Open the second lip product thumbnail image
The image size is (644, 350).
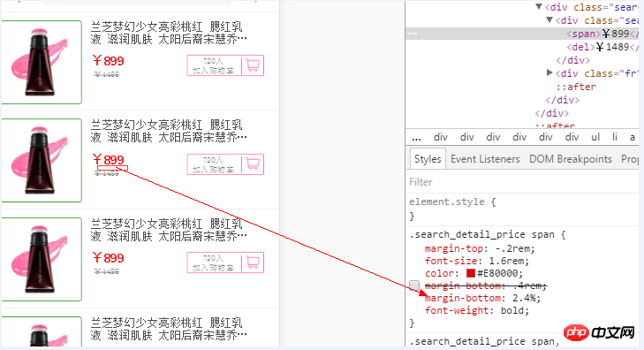click(41, 160)
